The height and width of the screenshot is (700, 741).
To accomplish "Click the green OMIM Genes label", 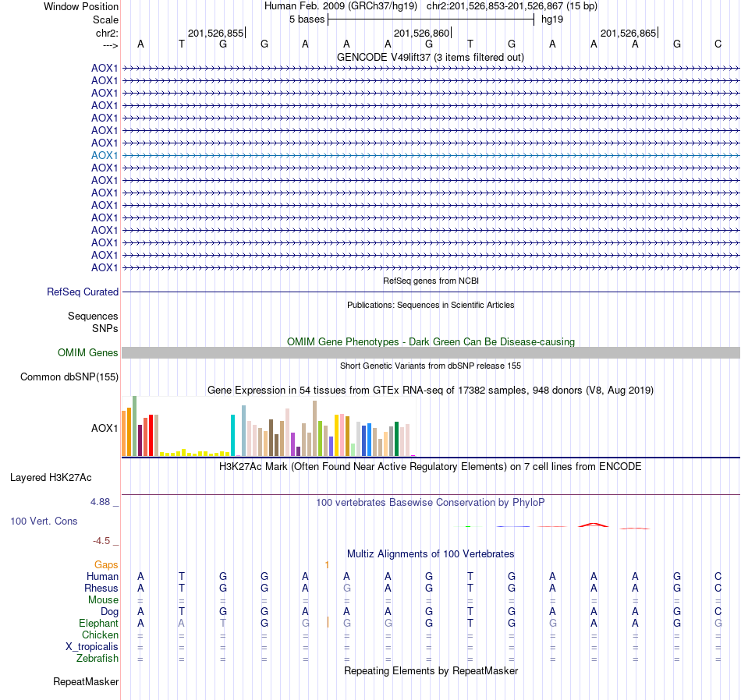I will point(88,353).
